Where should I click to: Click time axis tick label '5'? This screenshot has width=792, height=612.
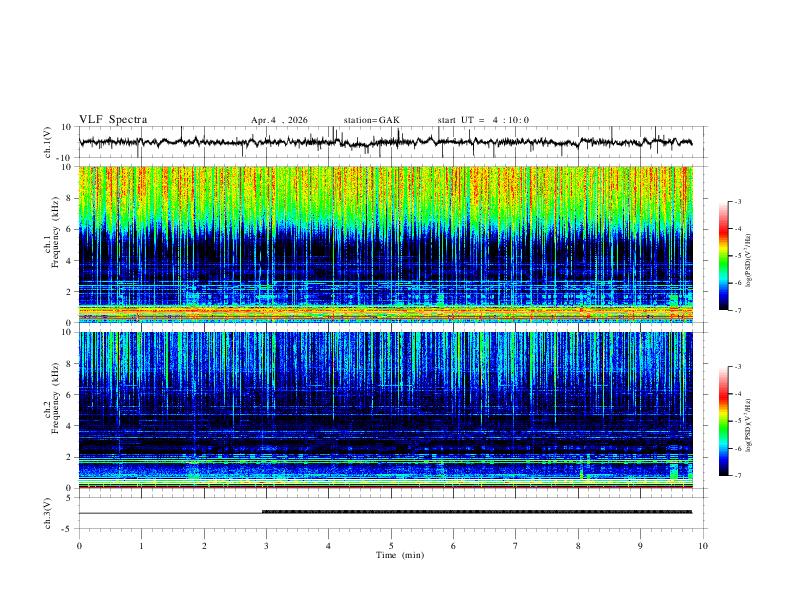tap(391, 546)
